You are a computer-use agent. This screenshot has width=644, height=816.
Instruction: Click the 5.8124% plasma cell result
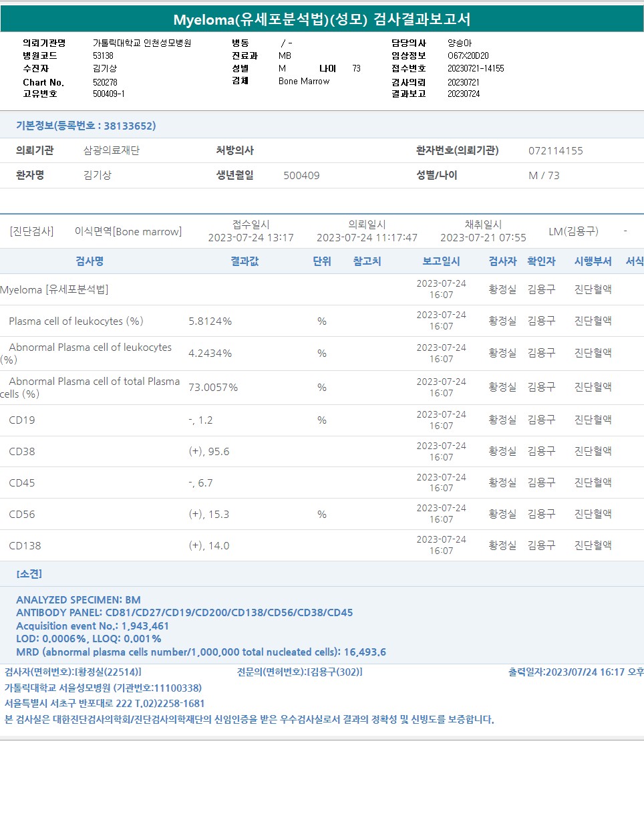coord(210,321)
